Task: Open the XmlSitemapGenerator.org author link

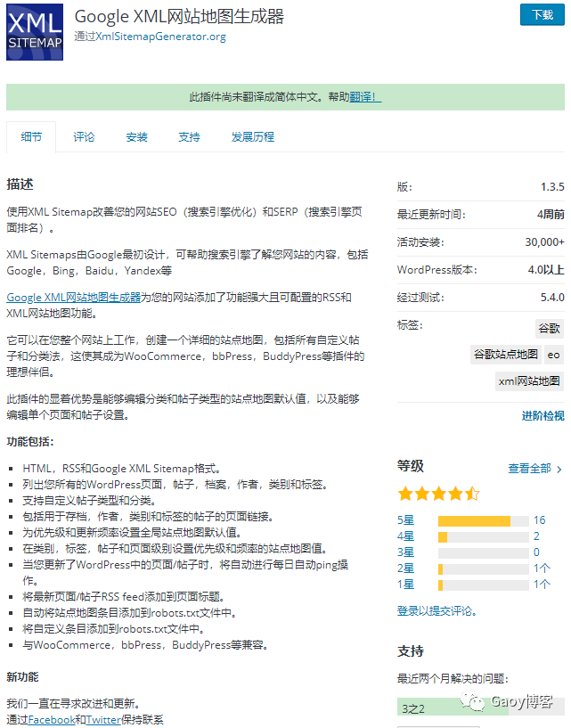Action: [x=160, y=37]
